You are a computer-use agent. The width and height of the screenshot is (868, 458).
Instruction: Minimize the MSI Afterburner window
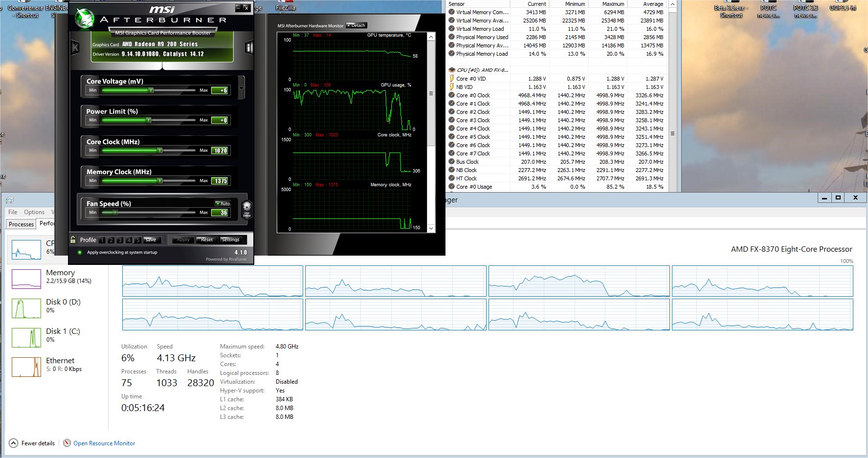(x=238, y=7)
